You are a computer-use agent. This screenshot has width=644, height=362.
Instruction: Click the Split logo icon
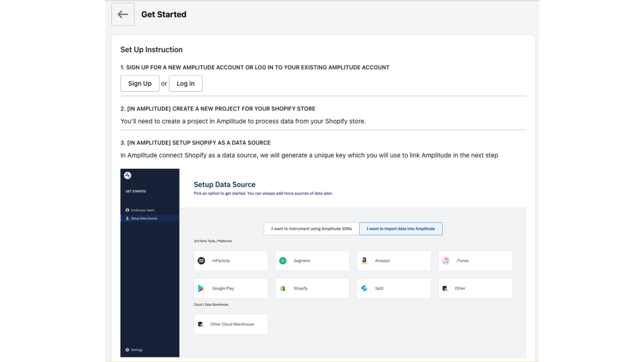pyautogui.click(x=364, y=289)
